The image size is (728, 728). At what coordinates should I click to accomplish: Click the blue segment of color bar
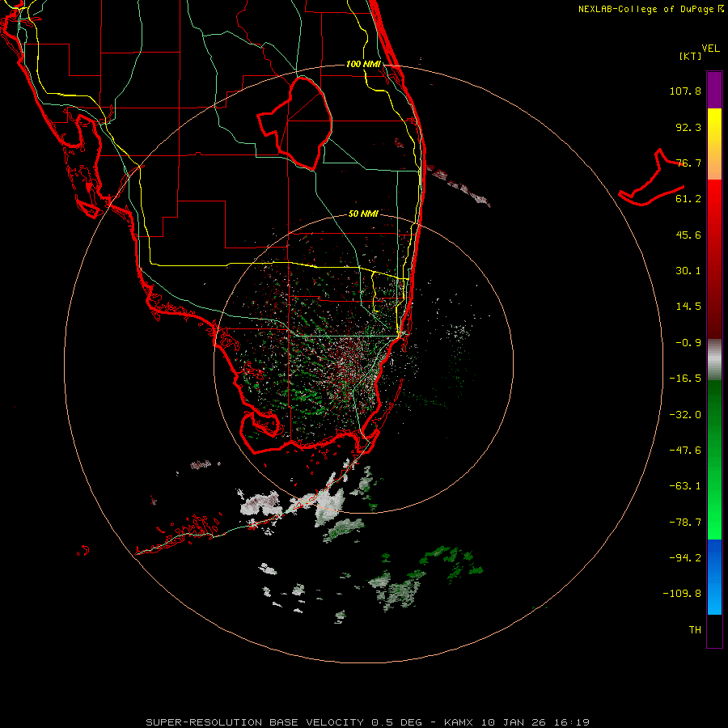click(x=714, y=577)
